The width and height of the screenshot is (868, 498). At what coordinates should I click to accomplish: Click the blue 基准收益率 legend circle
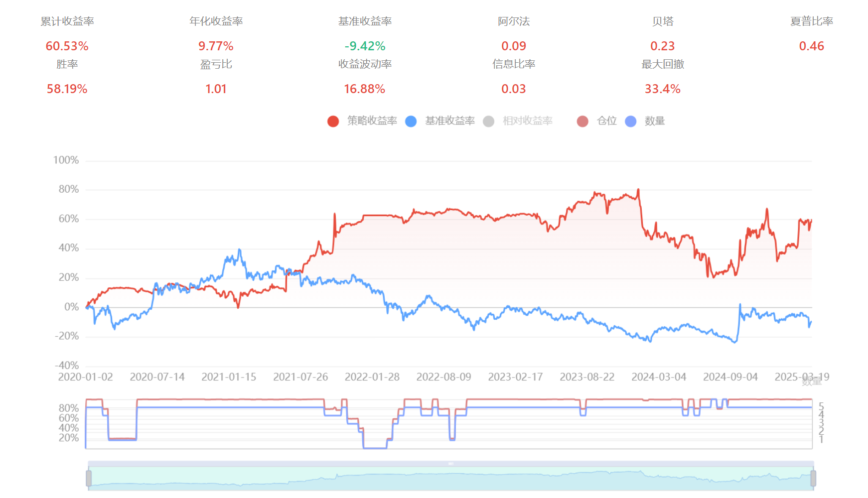(411, 122)
